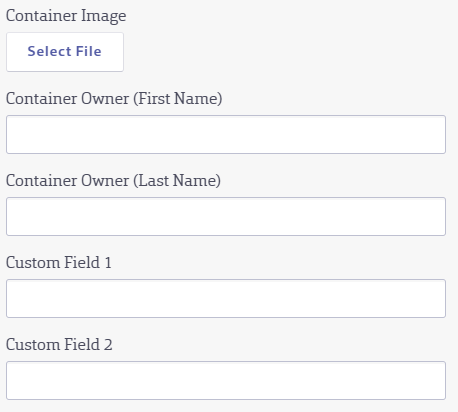Viewport: 458px width, 412px height.
Task: Focus the Container Owner (First Name) input
Action: tap(226, 134)
